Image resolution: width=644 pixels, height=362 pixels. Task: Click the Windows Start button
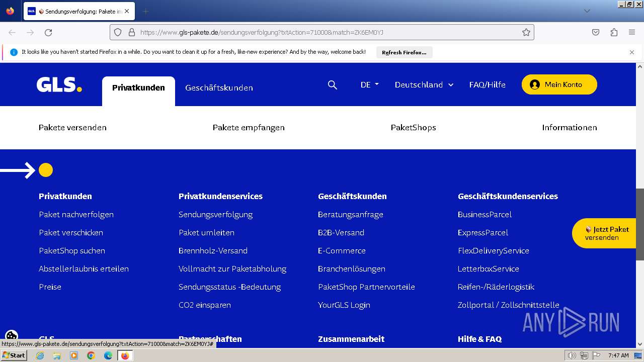(14, 355)
